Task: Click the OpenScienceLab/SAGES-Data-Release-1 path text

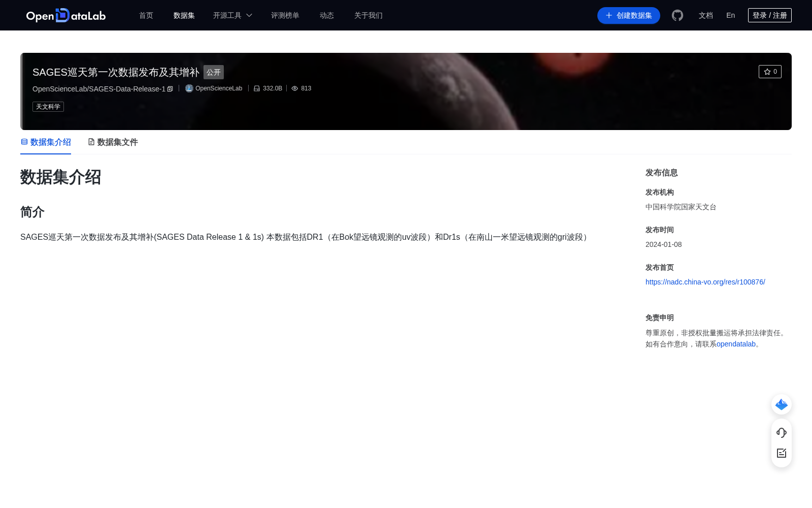Action: coord(99,89)
